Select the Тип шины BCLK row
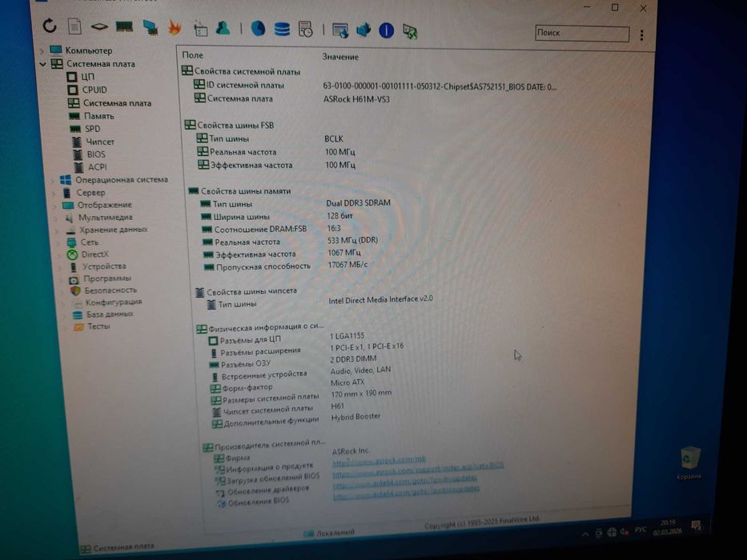This screenshot has height=560, width=747. [x=270, y=138]
